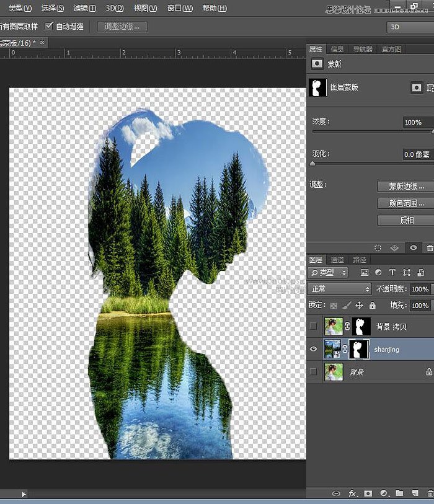Screen dimensions: 434x504
Task: Filter layers by adjustment layer icon
Action: click(378, 273)
